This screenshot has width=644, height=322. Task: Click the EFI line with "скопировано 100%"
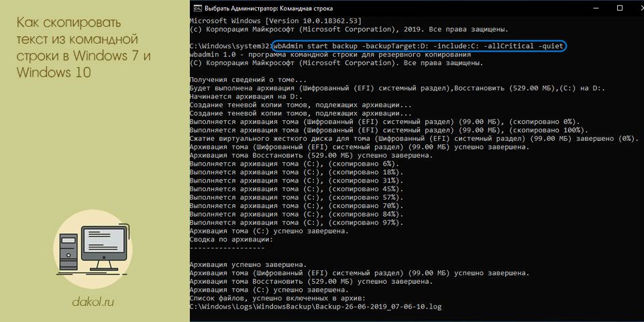coord(389,130)
